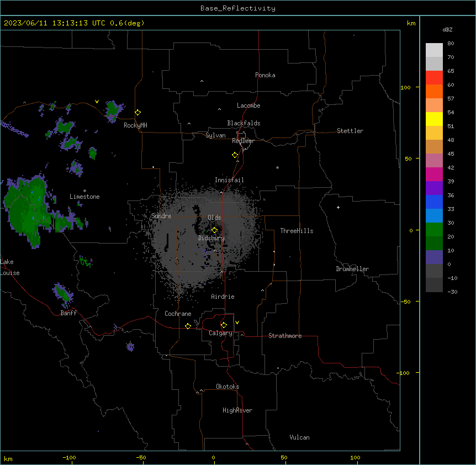Select the bright green 20-30 dBZ legend swatch
Image resolution: width=476 pixels, height=465 pixels.
coord(434,230)
